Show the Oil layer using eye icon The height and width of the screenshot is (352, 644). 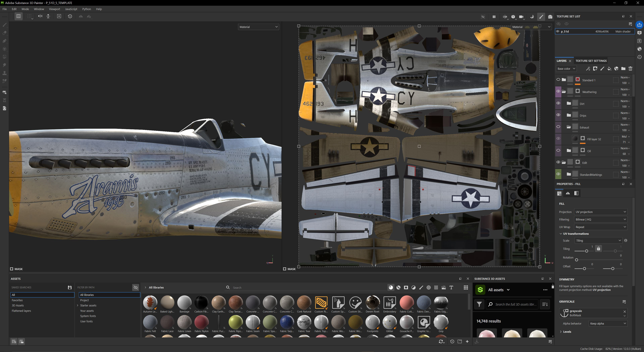(x=558, y=150)
